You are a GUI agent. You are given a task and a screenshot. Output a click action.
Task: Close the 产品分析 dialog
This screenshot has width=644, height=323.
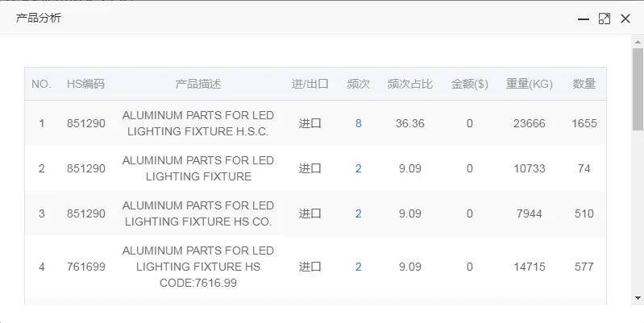click(625, 19)
